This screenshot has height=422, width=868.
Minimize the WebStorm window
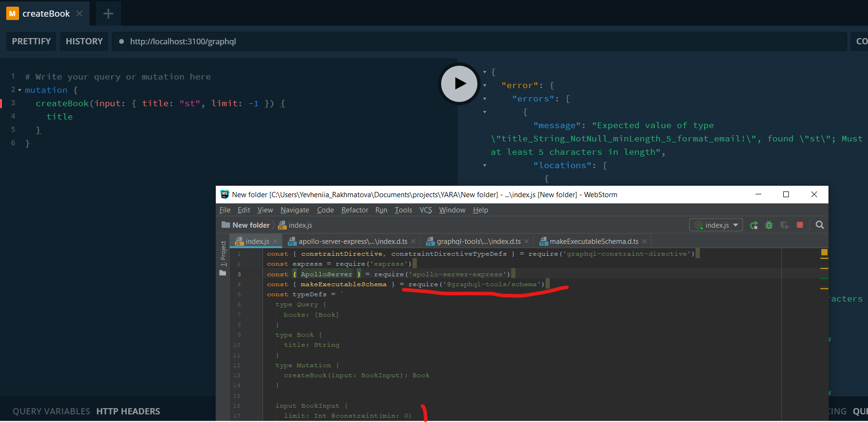(758, 194)
